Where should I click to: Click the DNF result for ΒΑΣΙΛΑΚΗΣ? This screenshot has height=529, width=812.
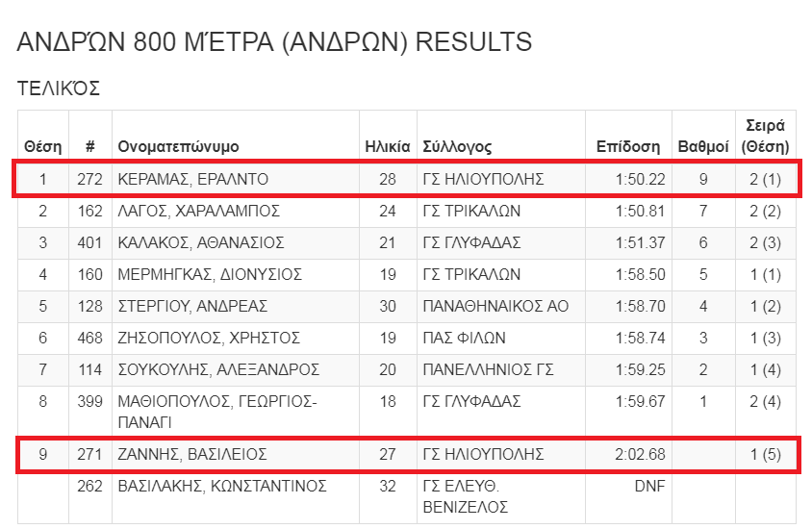point(649,486)
